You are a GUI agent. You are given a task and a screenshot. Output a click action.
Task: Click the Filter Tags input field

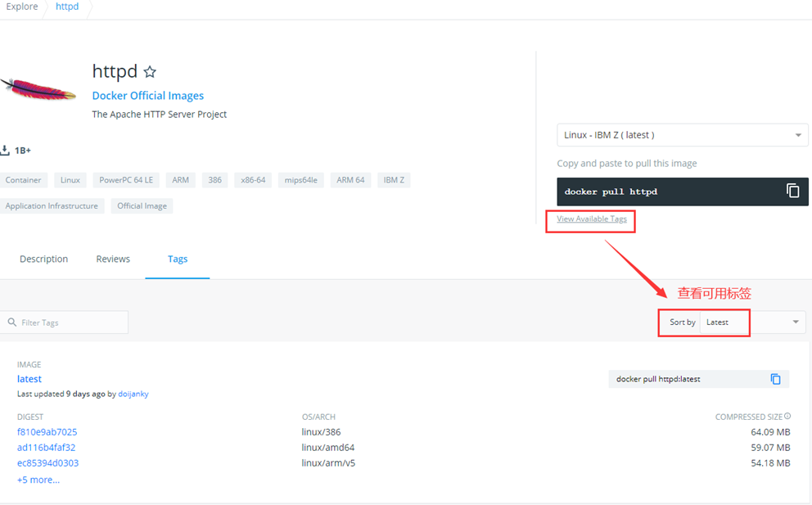pos(64,322)
